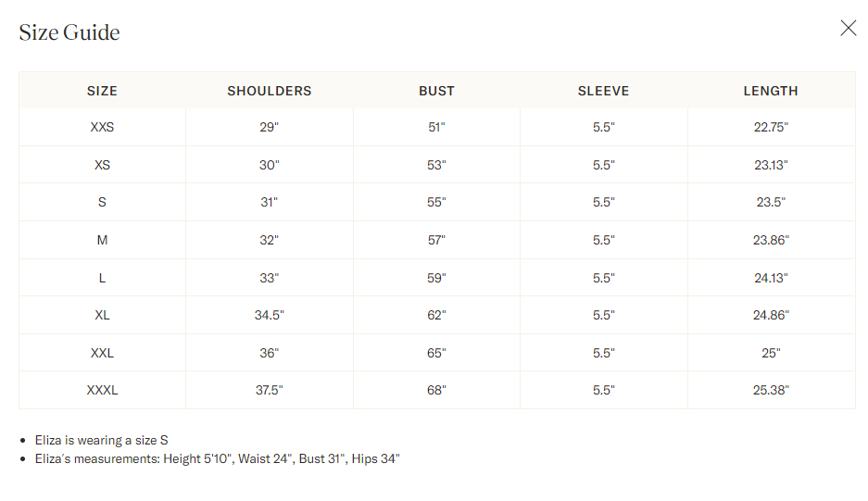Click the LENGTH column header
The height and width of the screenshot is (501, 868).
(771, 91)
